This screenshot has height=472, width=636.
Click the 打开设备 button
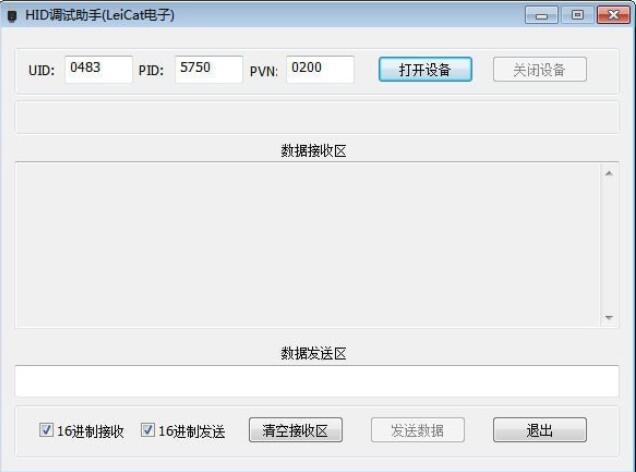[x=425, y=69]
